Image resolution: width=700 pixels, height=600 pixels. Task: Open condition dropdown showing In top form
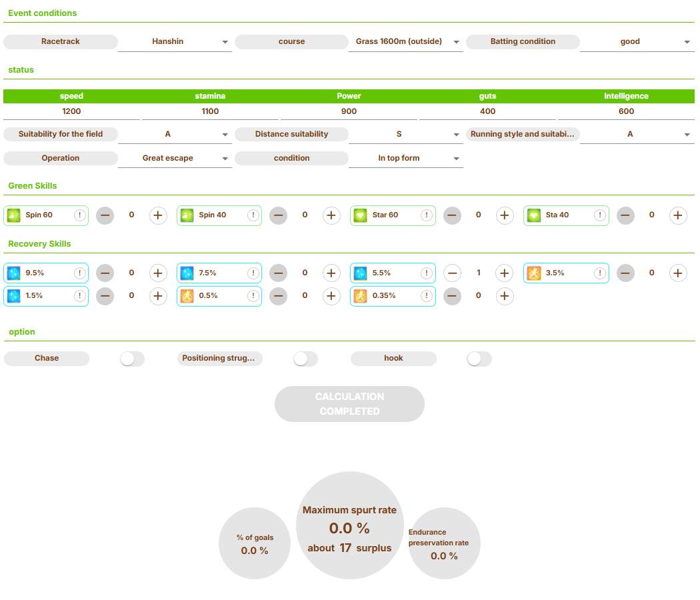(406, 158)
